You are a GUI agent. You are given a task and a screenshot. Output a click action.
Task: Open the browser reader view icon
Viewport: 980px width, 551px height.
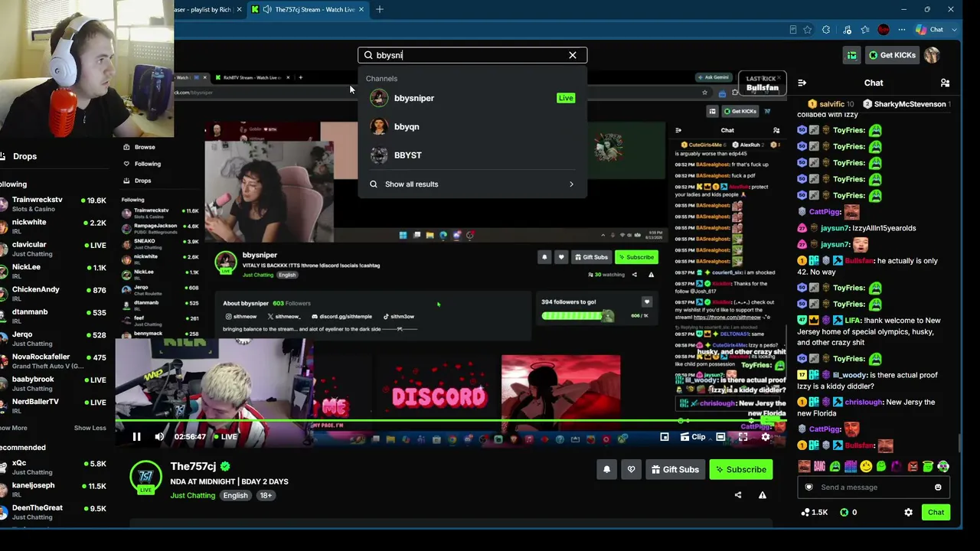point(792,30)
